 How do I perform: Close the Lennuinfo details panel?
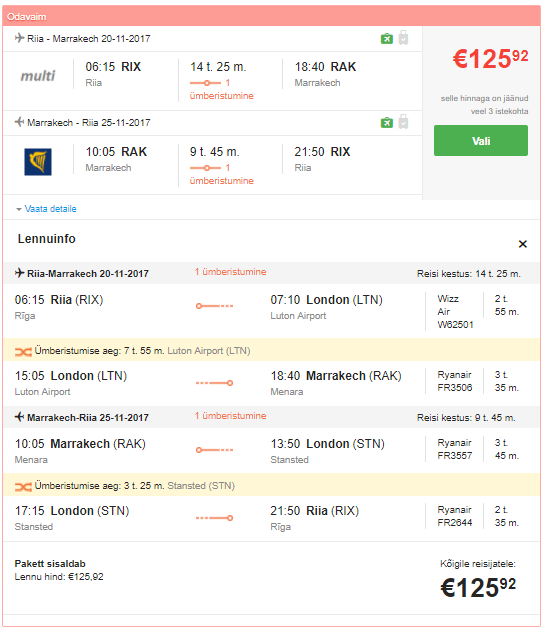click(x=523, y=244)
